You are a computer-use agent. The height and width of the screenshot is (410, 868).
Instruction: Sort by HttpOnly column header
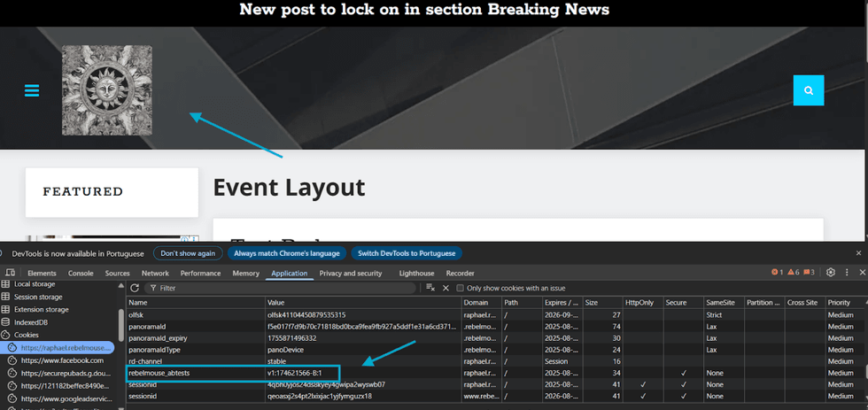click(x=643, y=303)
